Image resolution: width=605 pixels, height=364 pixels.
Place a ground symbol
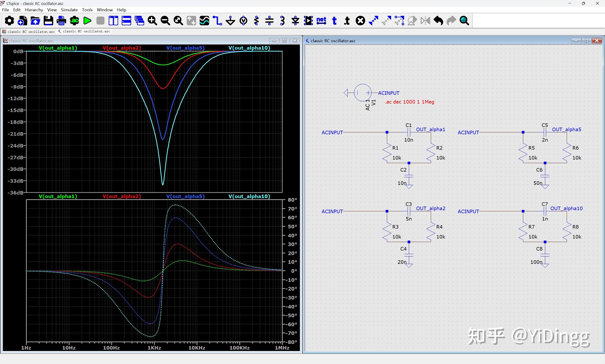(x=230, y=21)
